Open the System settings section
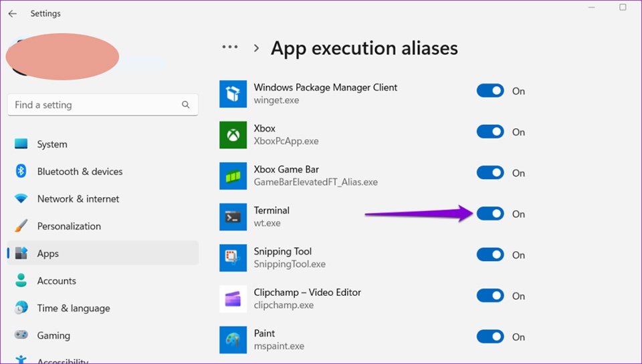 [103, 144]
